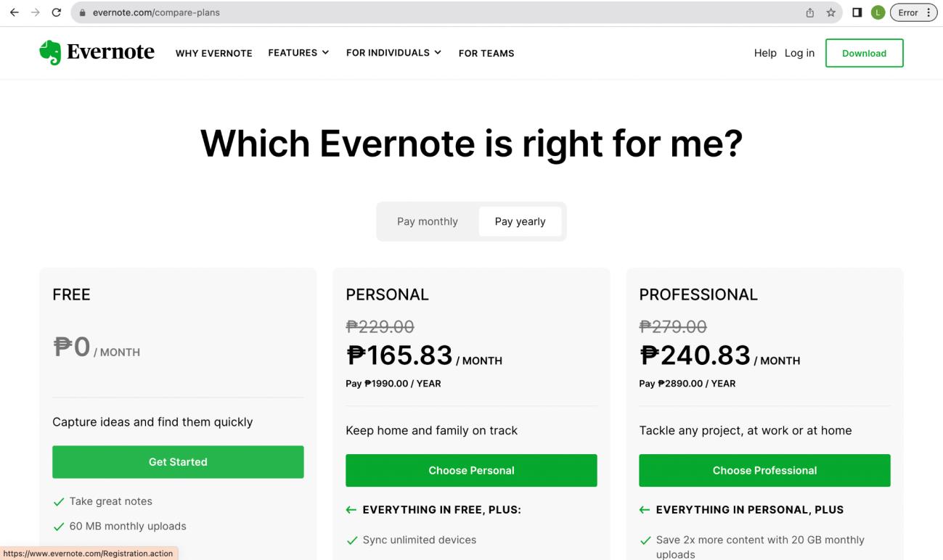Switch billing to Pay monthly
The height and width of the screenshot is (560, 943).
428,221
